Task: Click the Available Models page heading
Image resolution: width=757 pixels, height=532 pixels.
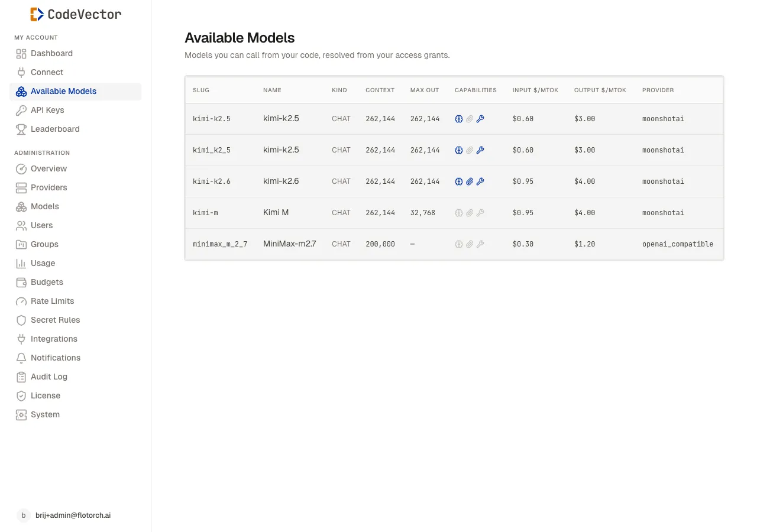Action: click(x=240, y=38)
